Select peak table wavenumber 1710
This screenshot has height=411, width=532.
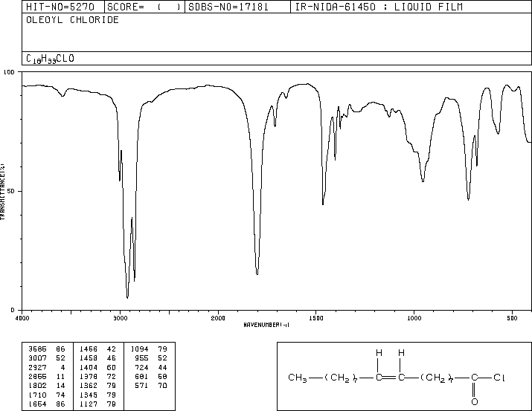tap(38, 395)
